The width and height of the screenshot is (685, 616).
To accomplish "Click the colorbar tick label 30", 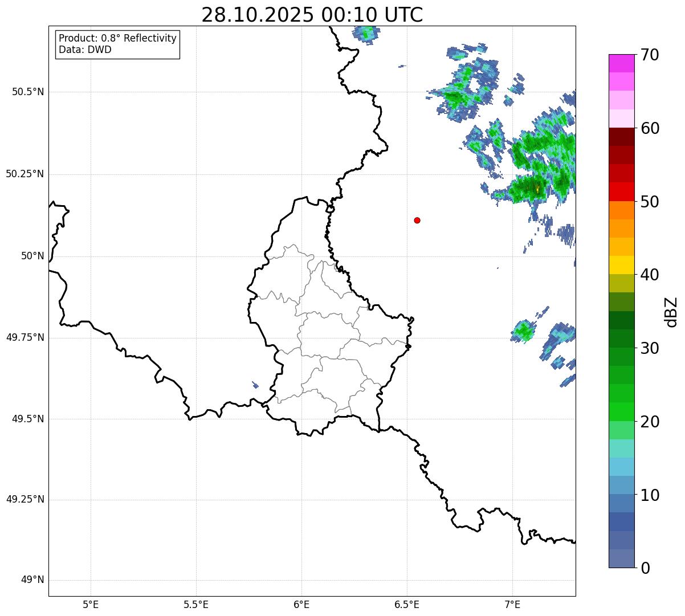I will [650, 348].
